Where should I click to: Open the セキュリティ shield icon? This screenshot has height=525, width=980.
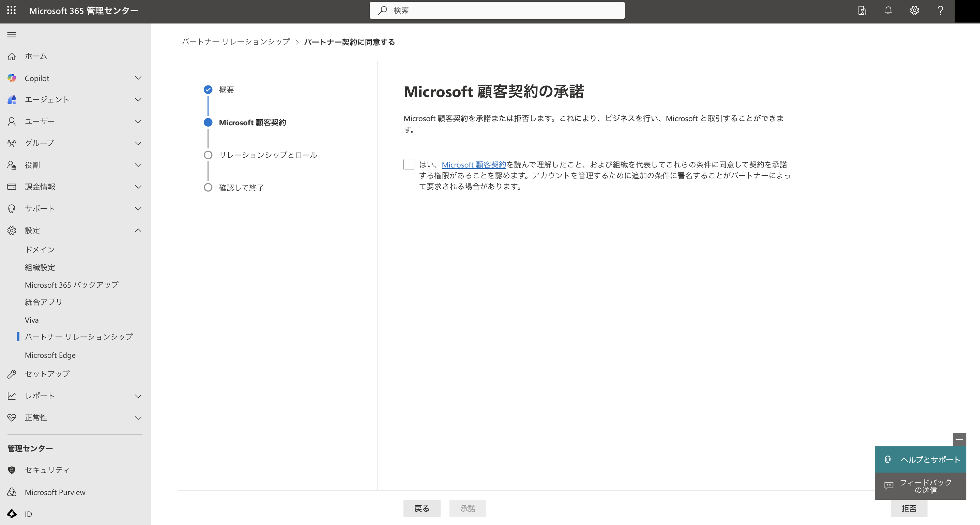pyautogui.click(x=12, y=470)
